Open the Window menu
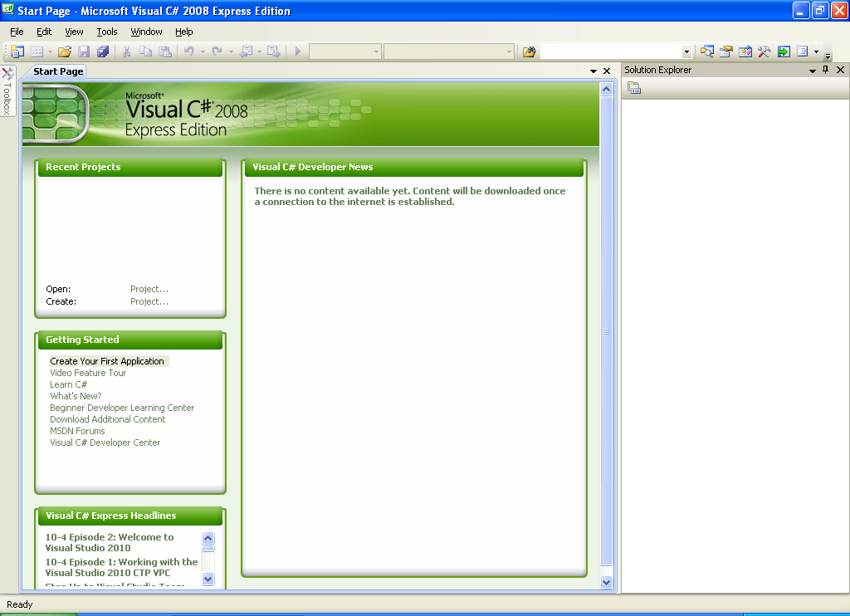This screenshot has height=616, width=850. [146, 32]
